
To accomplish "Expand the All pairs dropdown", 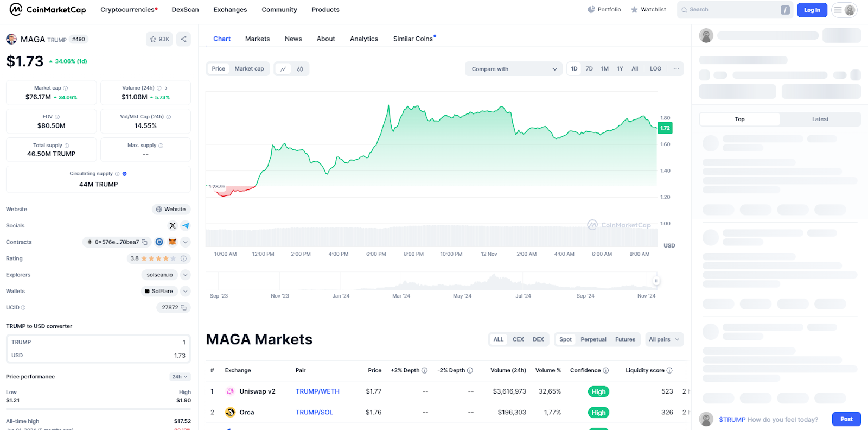I will click(664, 339).
